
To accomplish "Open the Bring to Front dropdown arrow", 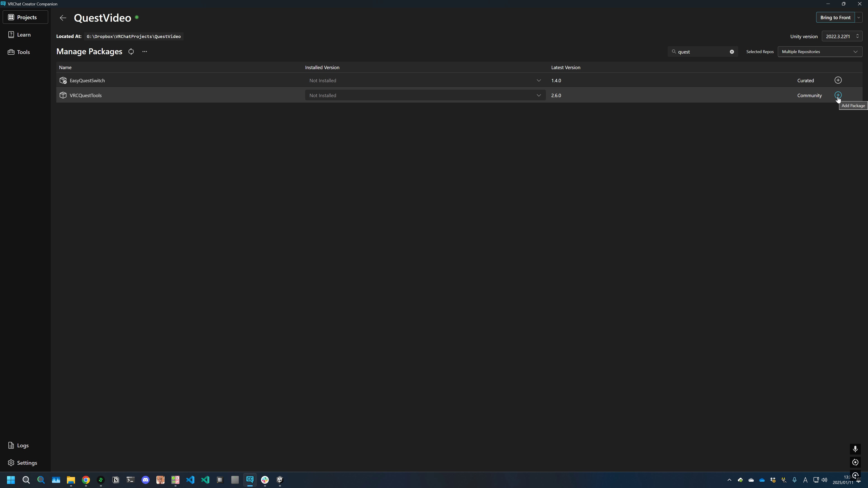I will [x=859, y=18].
